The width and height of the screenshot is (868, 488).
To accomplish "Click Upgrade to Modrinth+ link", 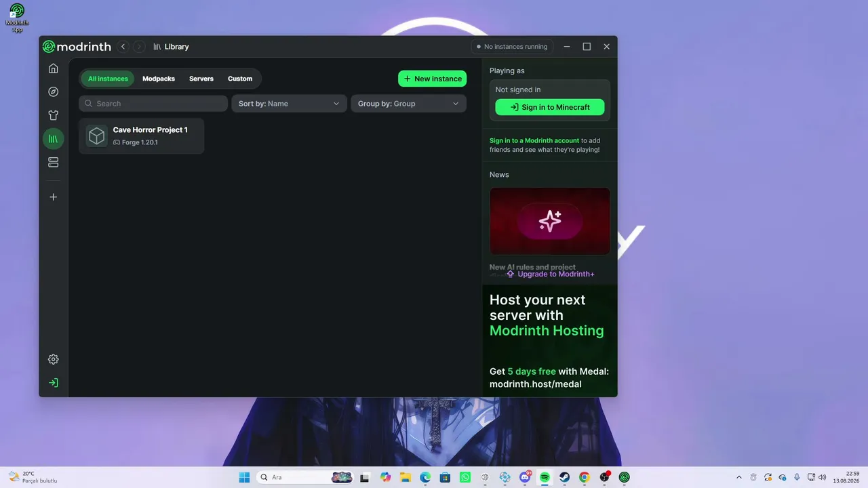I will point(550,274).
